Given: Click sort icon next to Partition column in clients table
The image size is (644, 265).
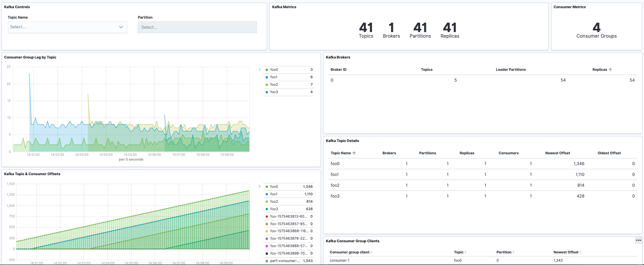Looking at the screenshot, I should (513, 252).
